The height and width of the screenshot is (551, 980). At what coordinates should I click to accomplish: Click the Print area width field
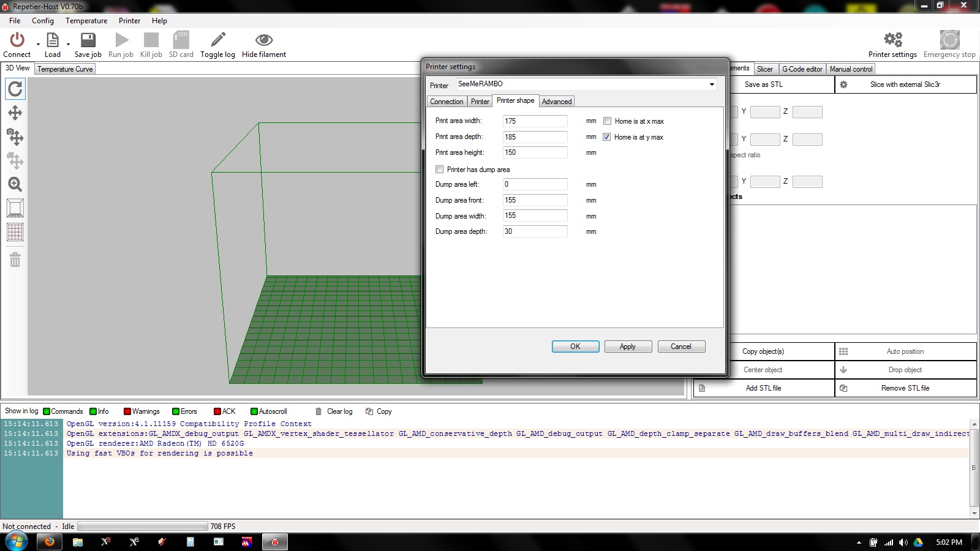point(535,121)
